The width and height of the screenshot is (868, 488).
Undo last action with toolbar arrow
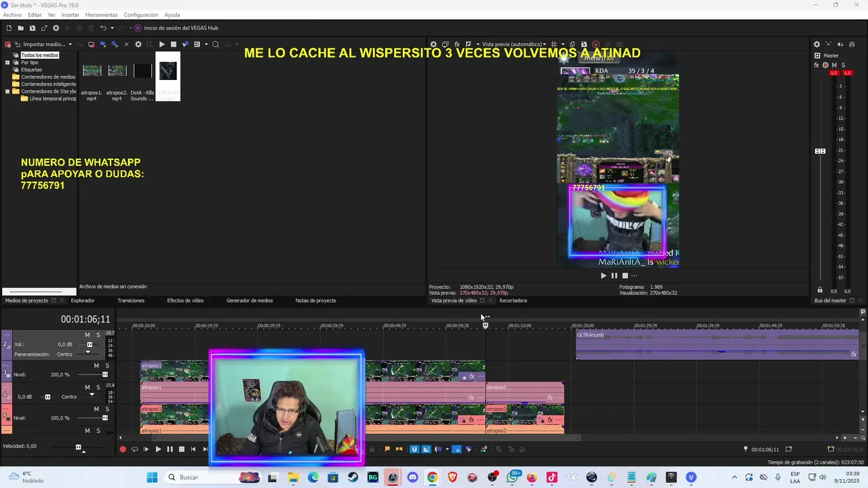pyautogui.click(x=103, y=28)
